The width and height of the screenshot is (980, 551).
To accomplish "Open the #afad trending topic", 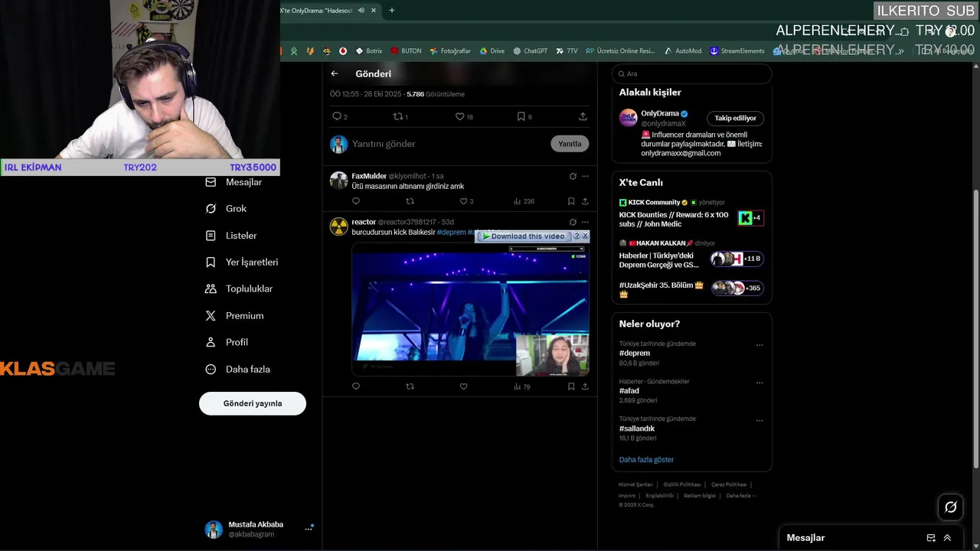I will click(x=629, y=390).
